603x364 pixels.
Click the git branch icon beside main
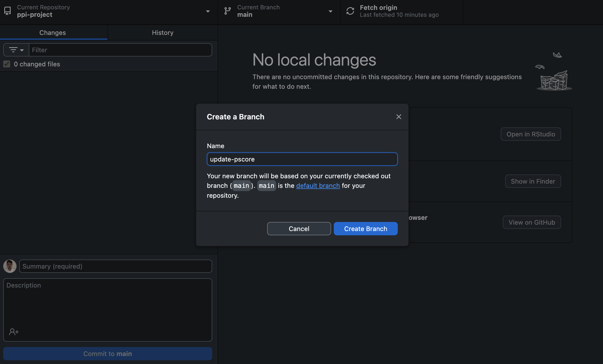(x=227, y=11)
